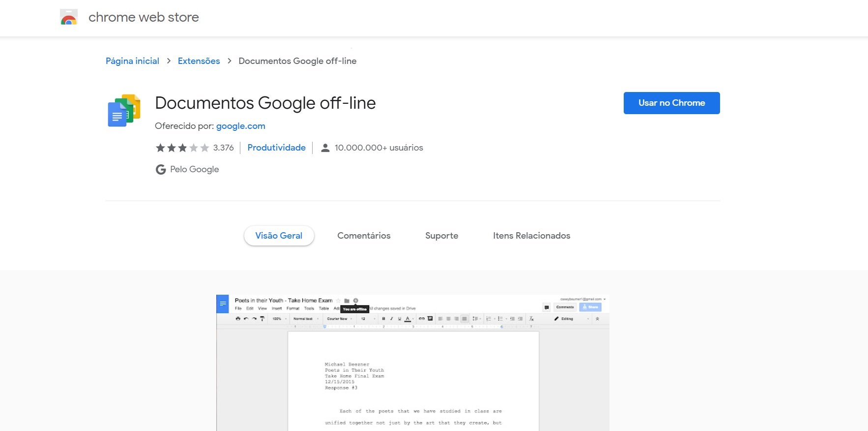The height and width of the screenshot is (431, 868).
Task: Click the print icon in preview toolbar
Action: coord(238,319)
